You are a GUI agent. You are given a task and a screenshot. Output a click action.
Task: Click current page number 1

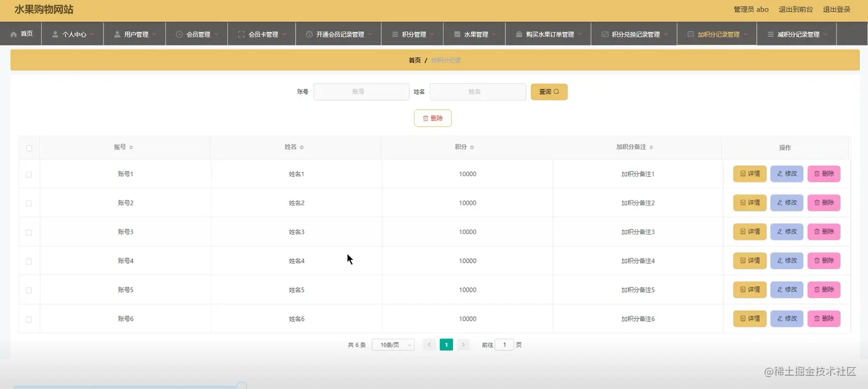tap(446, 345)
